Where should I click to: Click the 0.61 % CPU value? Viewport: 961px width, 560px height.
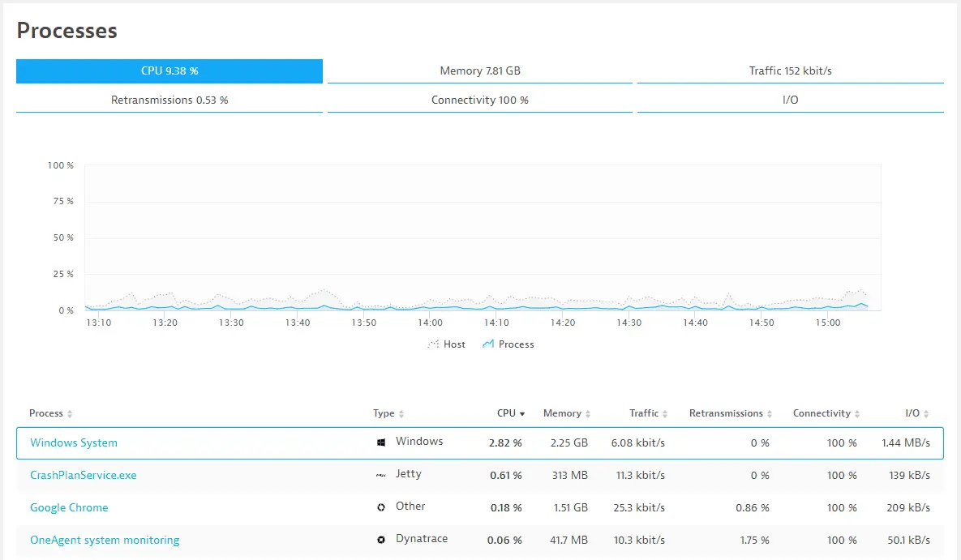506,476
